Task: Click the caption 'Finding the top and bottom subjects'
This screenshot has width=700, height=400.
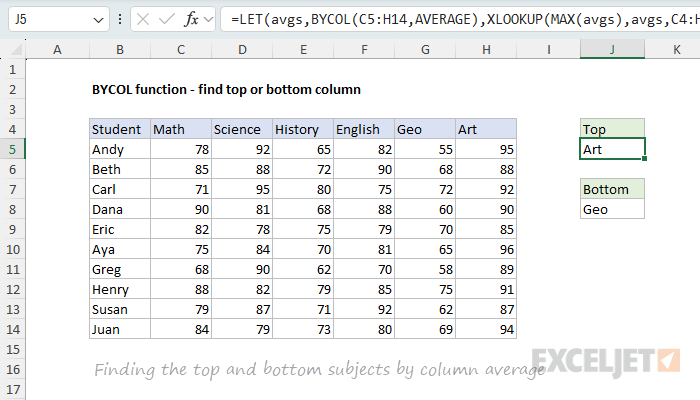Action: coord(242,370)
